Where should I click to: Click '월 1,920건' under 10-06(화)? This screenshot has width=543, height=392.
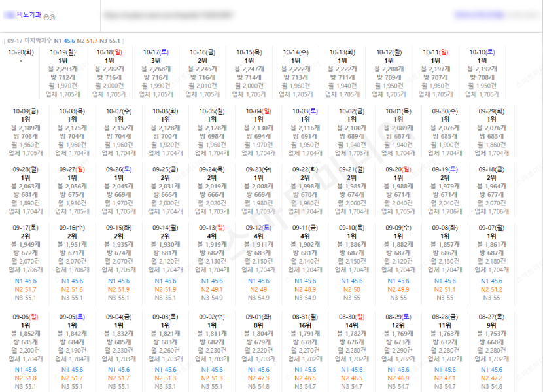[165, 145]
